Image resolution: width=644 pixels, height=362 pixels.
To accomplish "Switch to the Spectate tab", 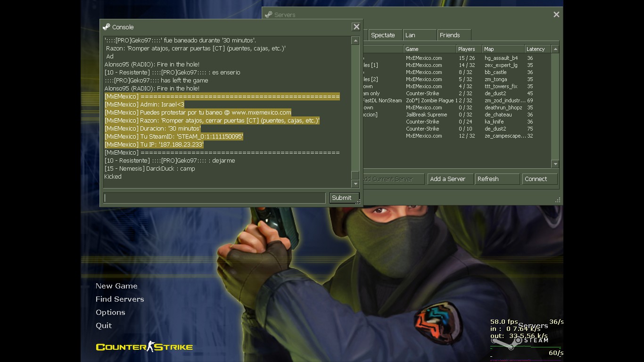I will click(385, 35).
